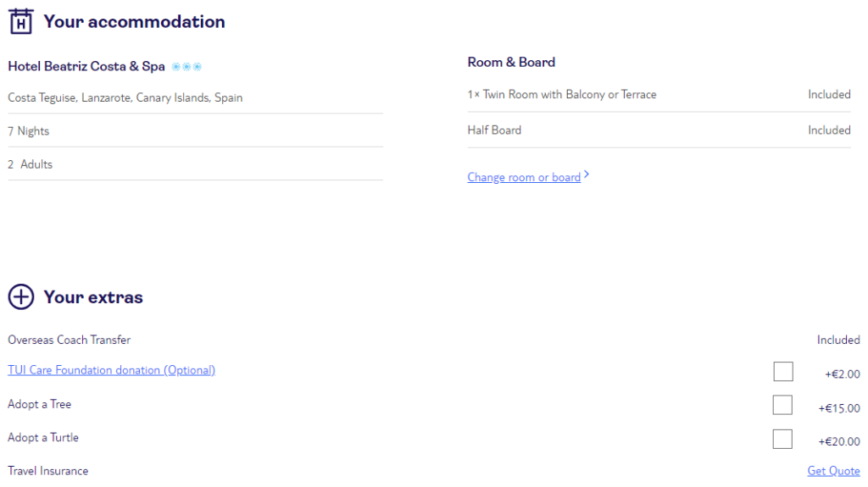868x487 pixels.
Task: Click the Costa Teguise, Lanzarote location text
Action: click(x=125, y=98)
